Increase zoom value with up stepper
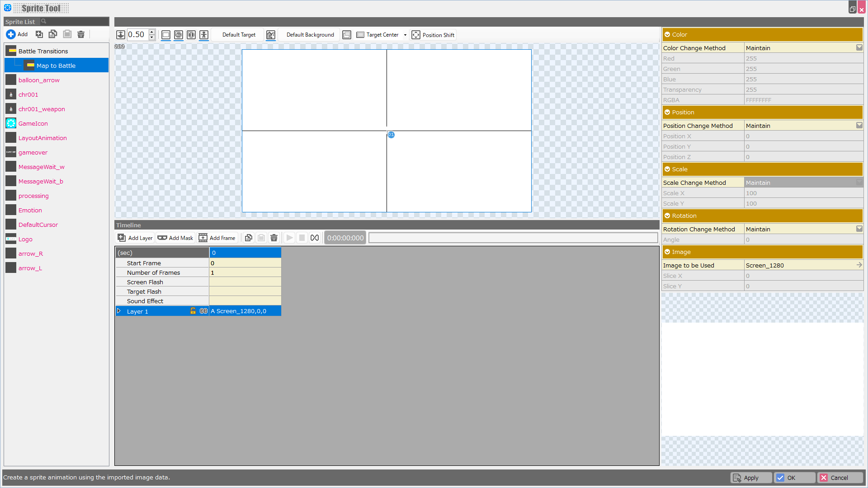 coord(152,32)
